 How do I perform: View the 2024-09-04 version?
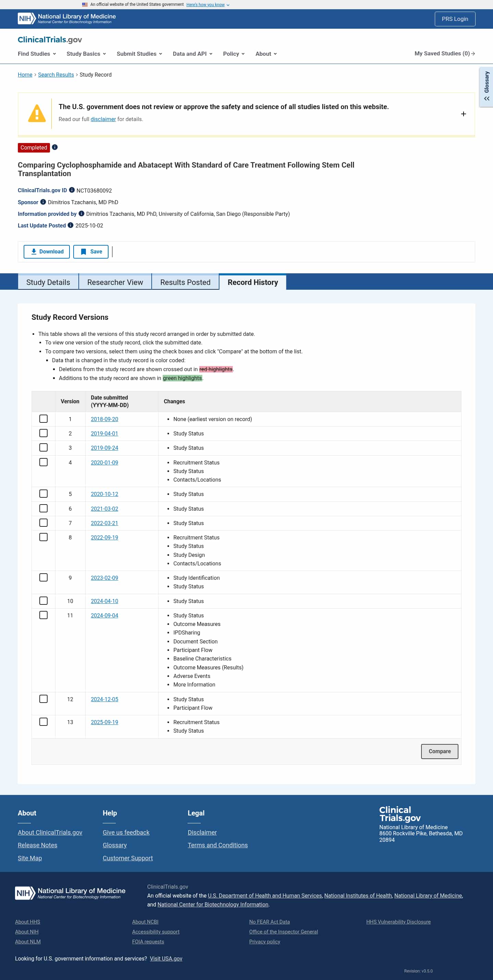click(104, 615)
